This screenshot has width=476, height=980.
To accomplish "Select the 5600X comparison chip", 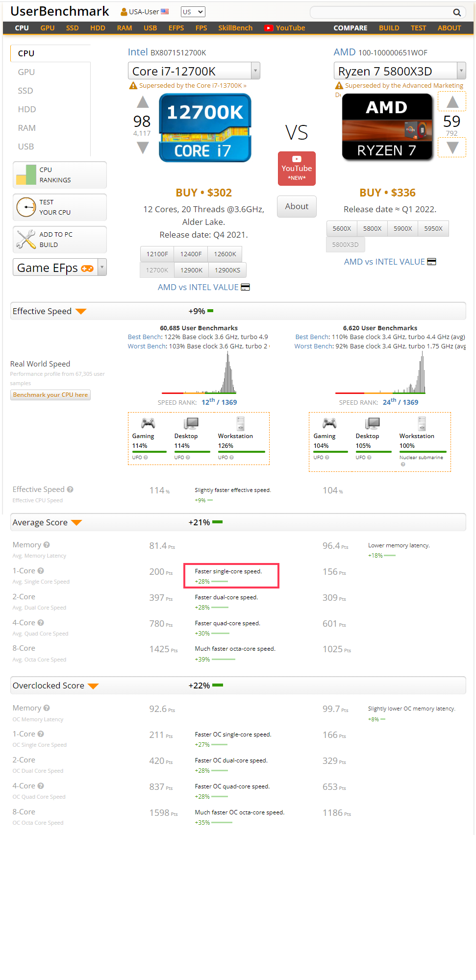I will [x=342, y=228].
